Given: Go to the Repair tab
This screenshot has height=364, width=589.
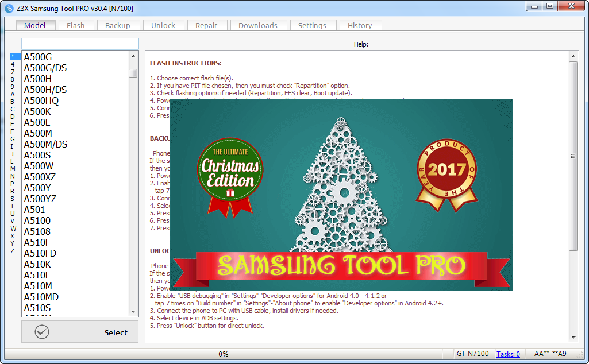Looking at the screenshot, I should (x=206, y=25).
